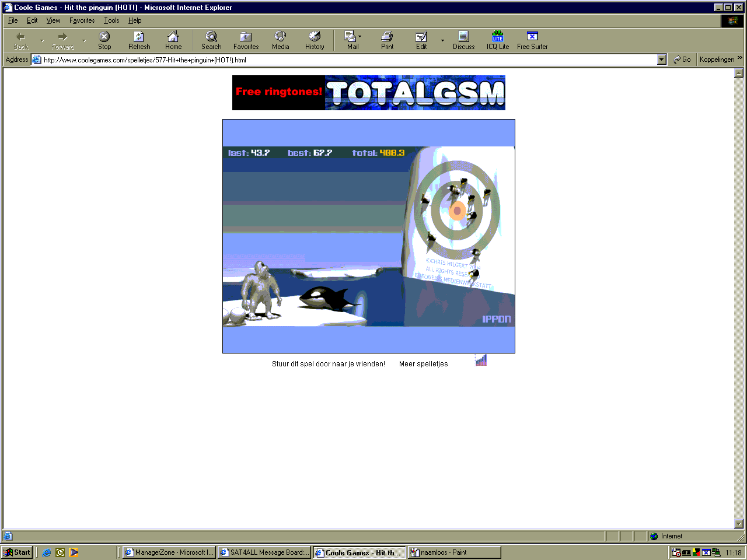The height and width of the screenshot is (560, 747).
Task: Expand the Back button history dropdown arrow
Action: point(42,41)
